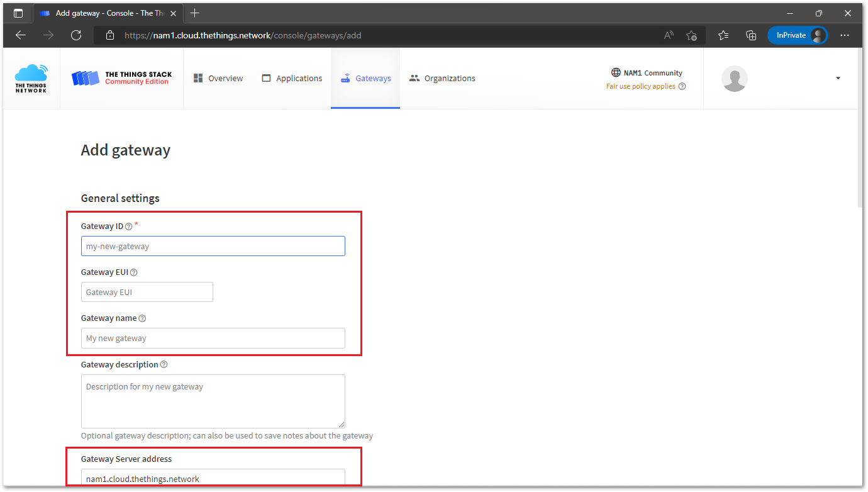Open the tab actions menu icon

18,13
